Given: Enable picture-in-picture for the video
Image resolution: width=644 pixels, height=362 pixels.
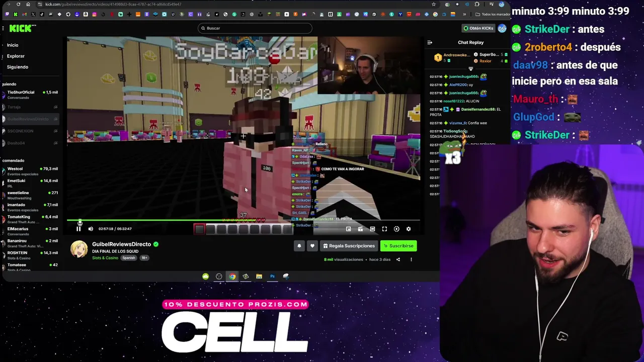Looking at the screenshot, I should (x=348, y=229).
